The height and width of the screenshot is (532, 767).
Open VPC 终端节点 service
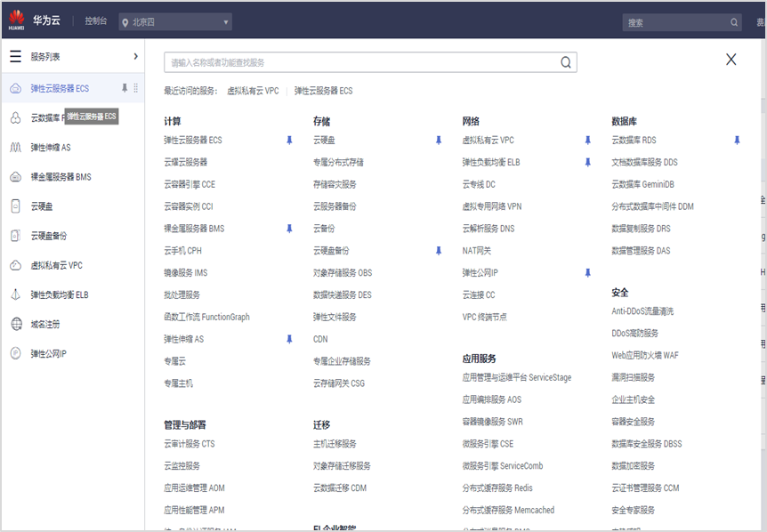coord(484,317)
